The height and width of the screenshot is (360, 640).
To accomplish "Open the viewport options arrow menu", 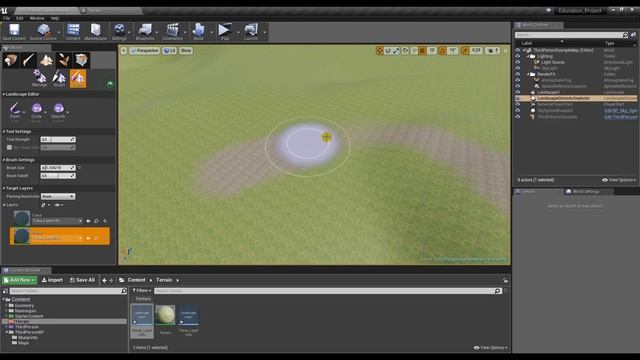I will coord(124,51).
